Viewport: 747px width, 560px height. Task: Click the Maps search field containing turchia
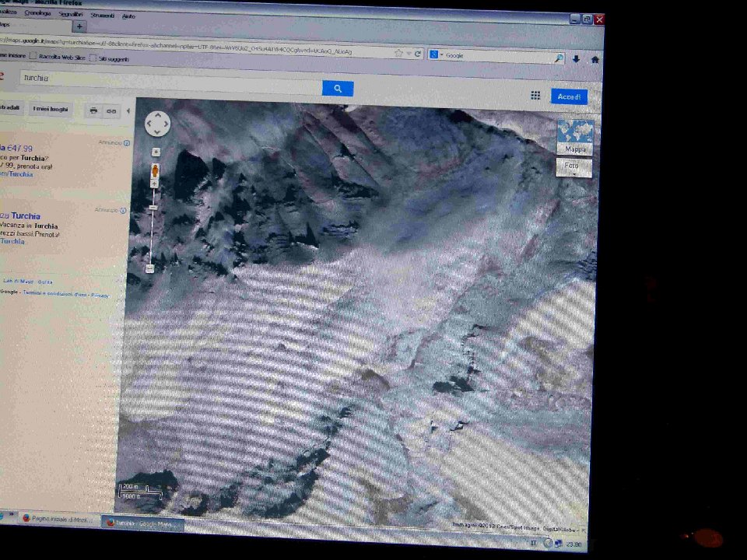170,82
